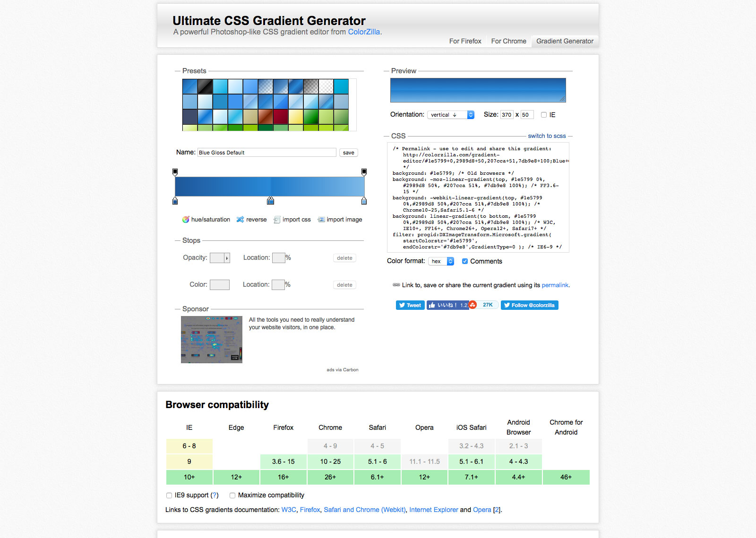Screen dimensions: 756x538
Task: Click the gradient Name text field
Action: 266,153
